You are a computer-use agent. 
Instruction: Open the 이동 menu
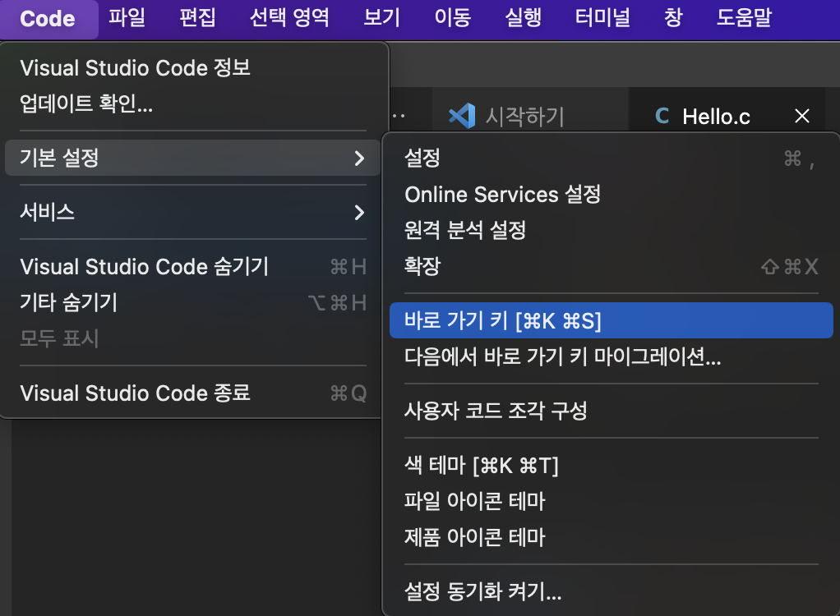tap(452, 18)
